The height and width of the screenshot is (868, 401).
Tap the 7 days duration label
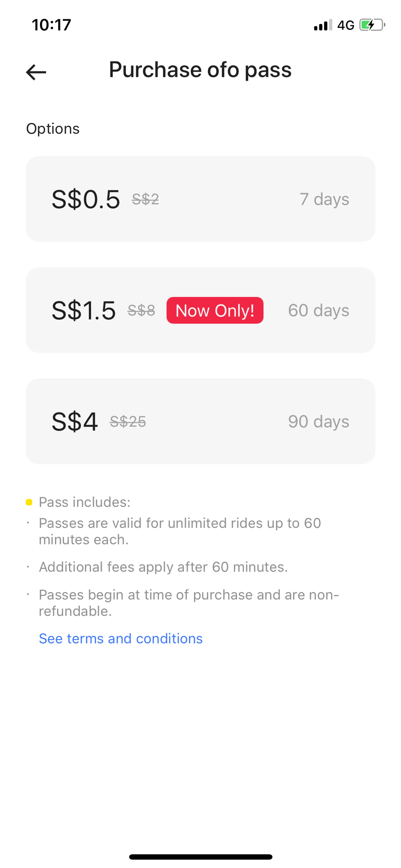pos(324,199)
